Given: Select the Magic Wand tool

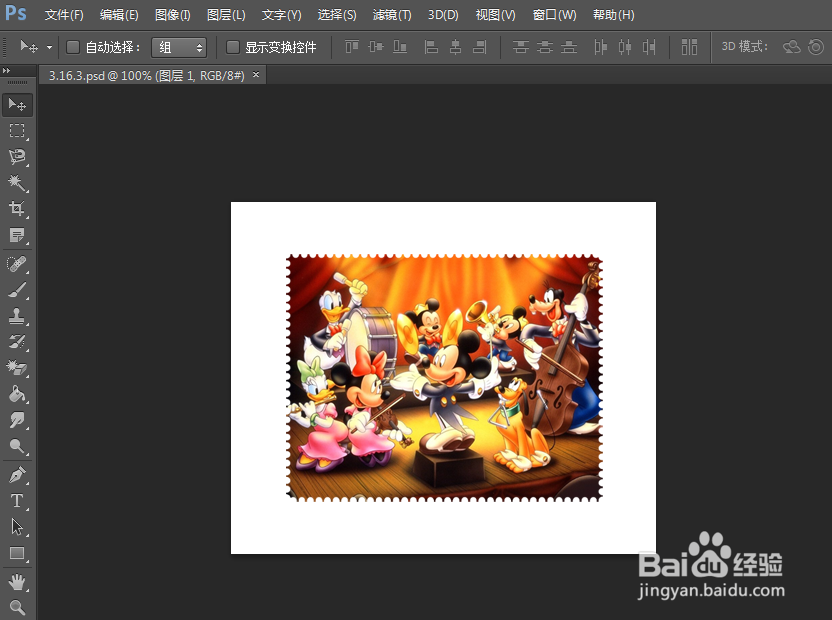Looking at the screenshot, I should (18, 183).
